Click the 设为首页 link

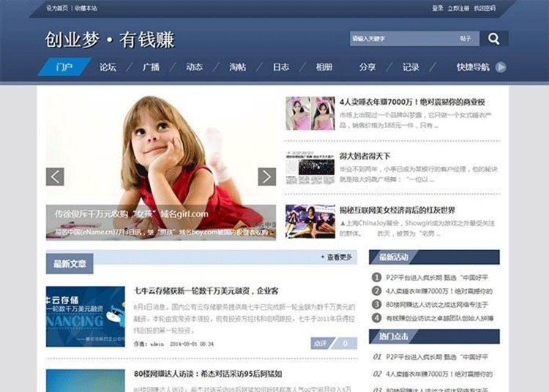pos(57,8)
